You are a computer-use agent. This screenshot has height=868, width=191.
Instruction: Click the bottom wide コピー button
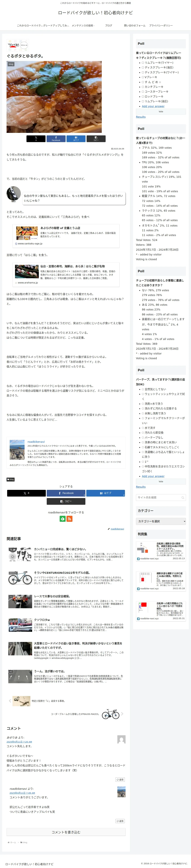coord(66,501)
